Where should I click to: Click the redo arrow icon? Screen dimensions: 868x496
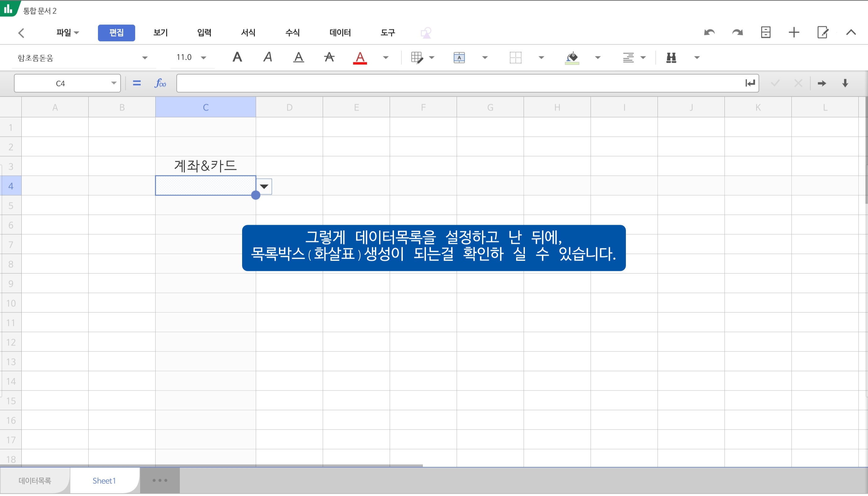[737, 33]
